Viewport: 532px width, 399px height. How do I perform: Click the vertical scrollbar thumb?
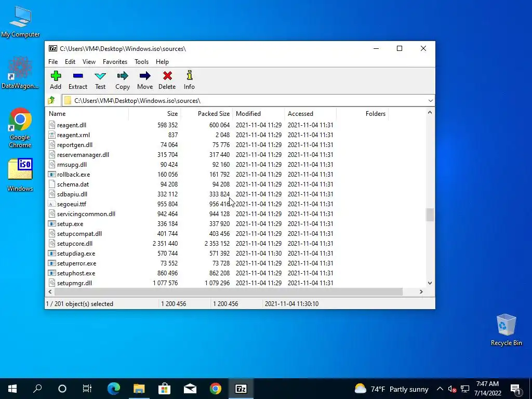coord(430,215)
